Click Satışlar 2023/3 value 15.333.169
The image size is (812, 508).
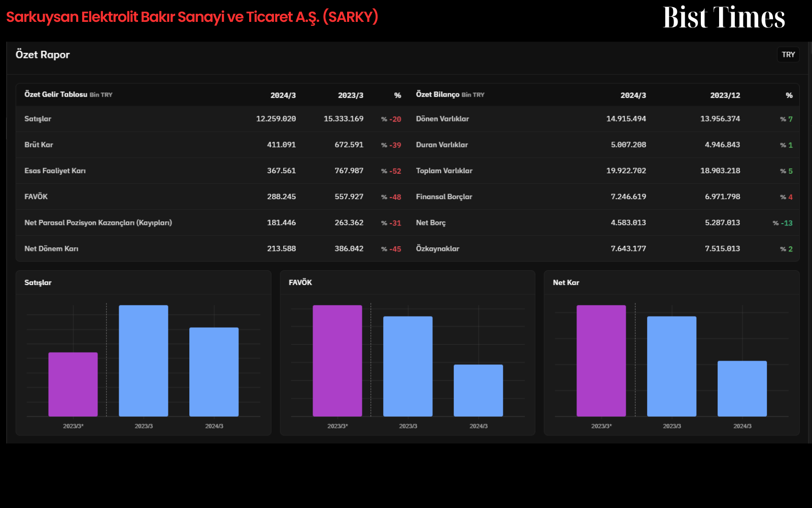pyautogui.click(x=344, y=119)
